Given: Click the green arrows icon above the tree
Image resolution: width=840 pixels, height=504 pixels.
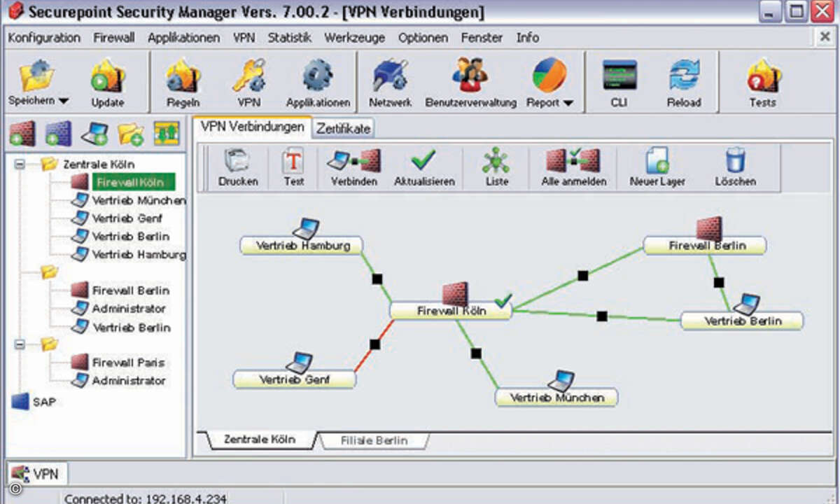Looking at the screenshot, I should pos(167,133).
